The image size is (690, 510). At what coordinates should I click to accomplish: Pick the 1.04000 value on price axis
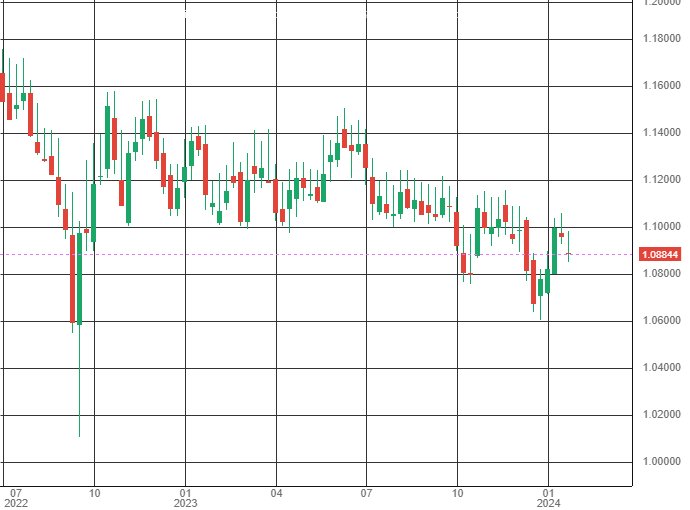click(x=661, y=367)
